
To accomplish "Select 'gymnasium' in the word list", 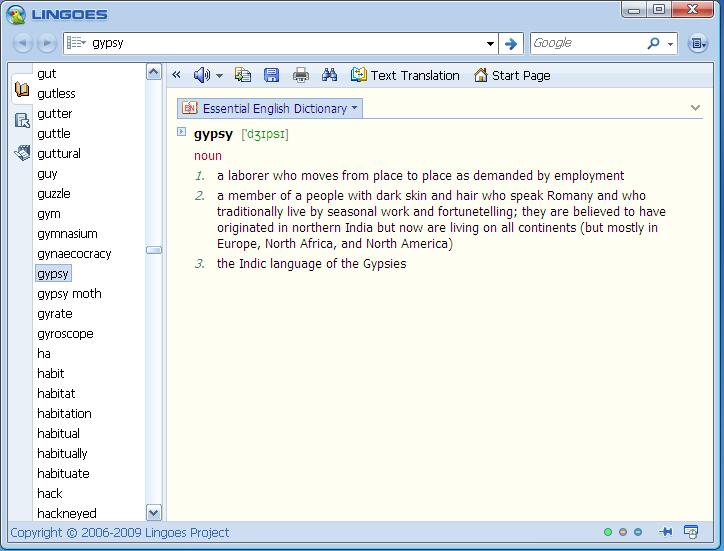I will 67,234.
